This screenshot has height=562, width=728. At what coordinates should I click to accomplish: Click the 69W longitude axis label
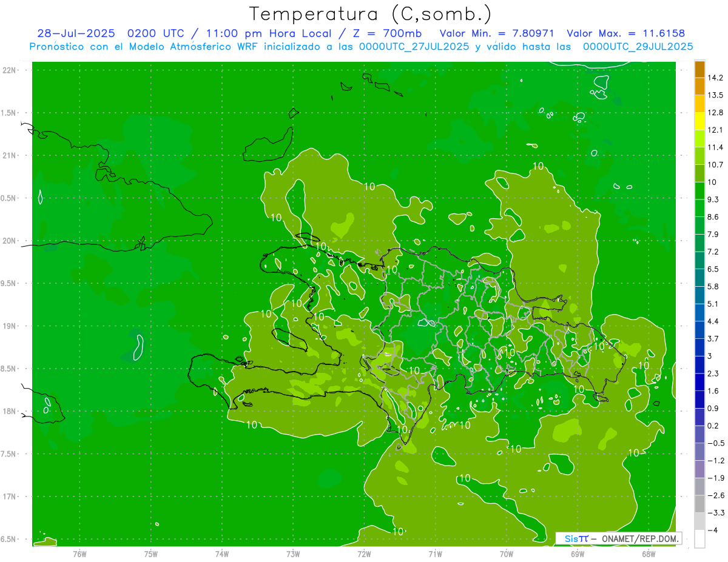[x=578, y=554]
